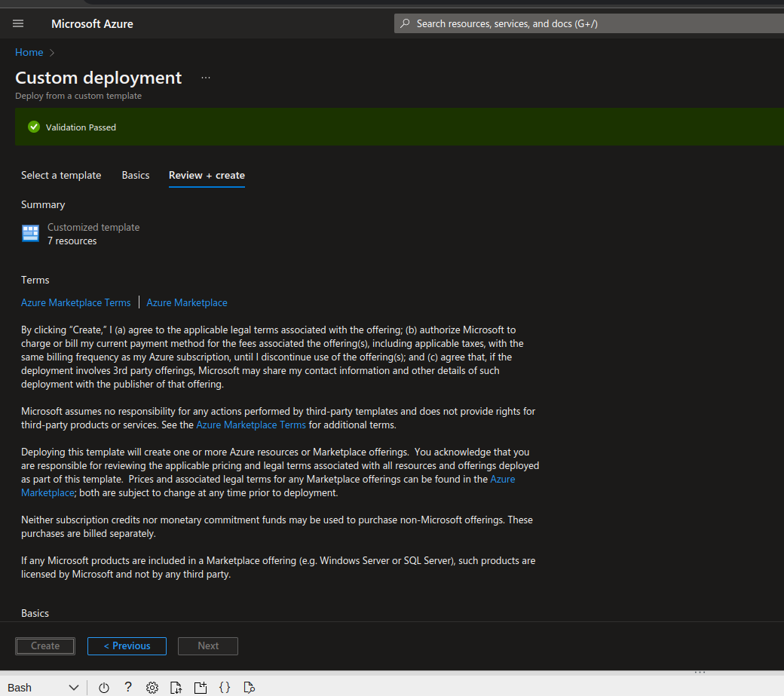The height and width of the screenshot is (696, 784).
Task: Open the Azure portal hamburger menu
Action: tap(18, 23)
